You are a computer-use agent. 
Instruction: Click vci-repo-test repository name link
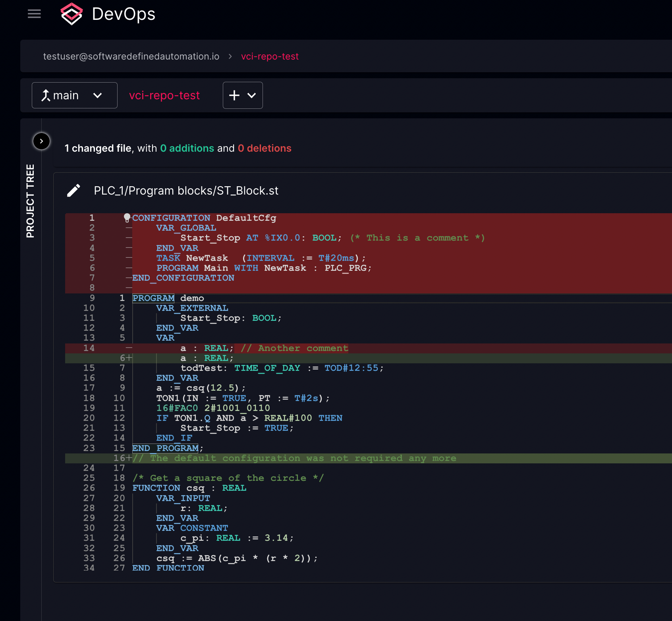tap(164, 95)
